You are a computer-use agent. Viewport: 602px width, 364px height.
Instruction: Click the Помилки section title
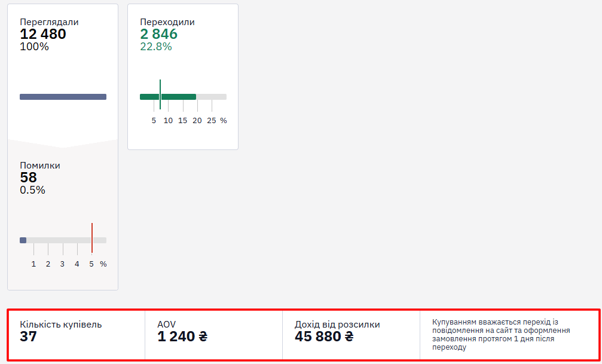pyautogui.click(x=40, y=166)
